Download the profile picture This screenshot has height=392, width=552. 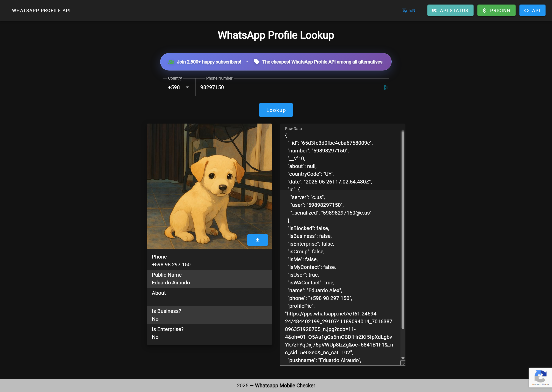coord(257,240)
